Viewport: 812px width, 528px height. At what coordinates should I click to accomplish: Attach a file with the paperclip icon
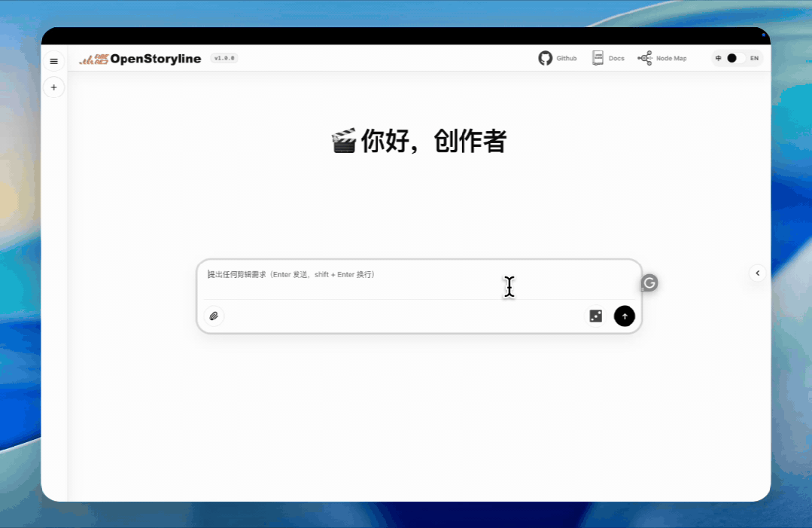coord(214,316)
